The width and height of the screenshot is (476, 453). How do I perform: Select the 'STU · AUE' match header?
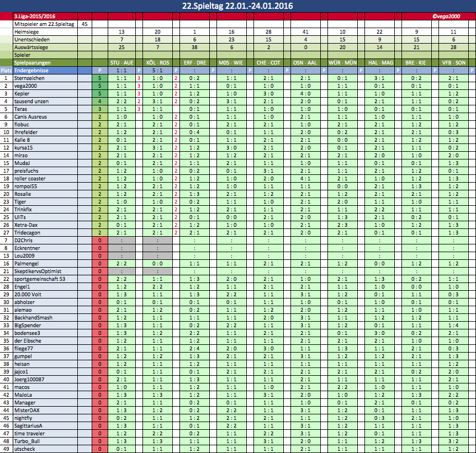121,63
